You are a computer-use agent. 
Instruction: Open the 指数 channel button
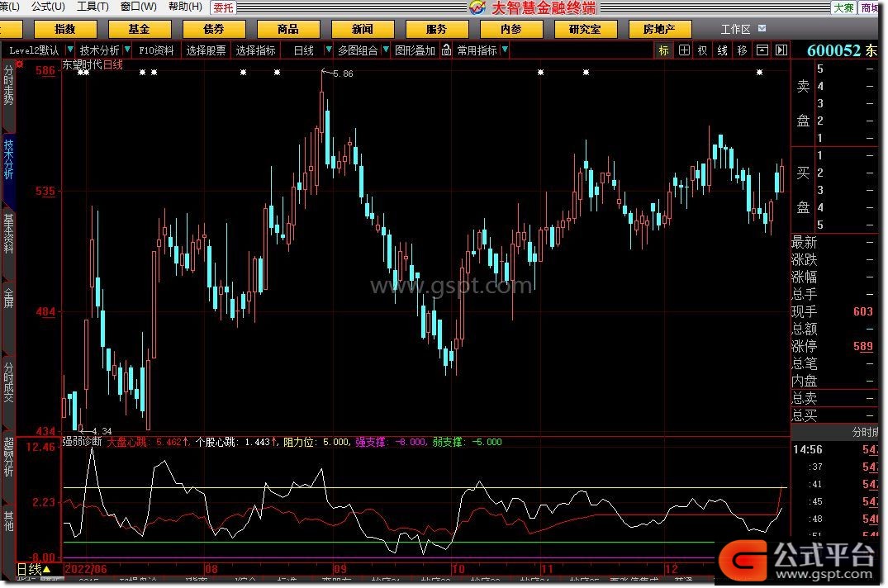(65, 29)
